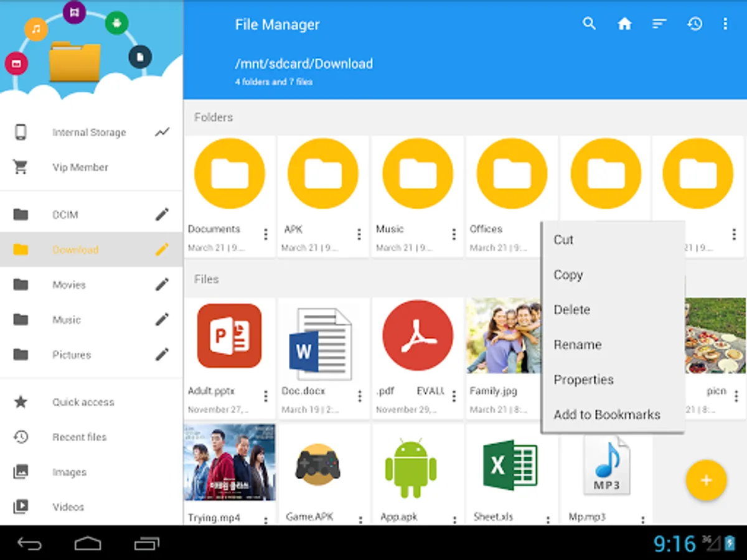747x560 pixels.
Task: Choose Cut from context menu
Action: [613, 240]
